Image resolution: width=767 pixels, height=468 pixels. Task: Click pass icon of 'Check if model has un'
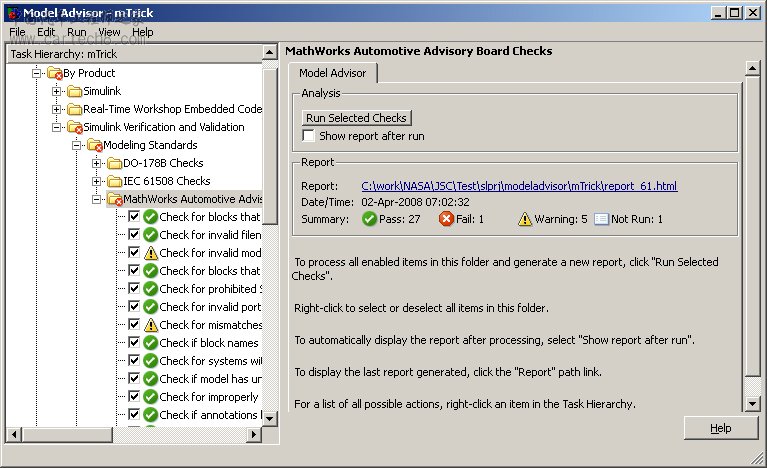click(150, 379)
